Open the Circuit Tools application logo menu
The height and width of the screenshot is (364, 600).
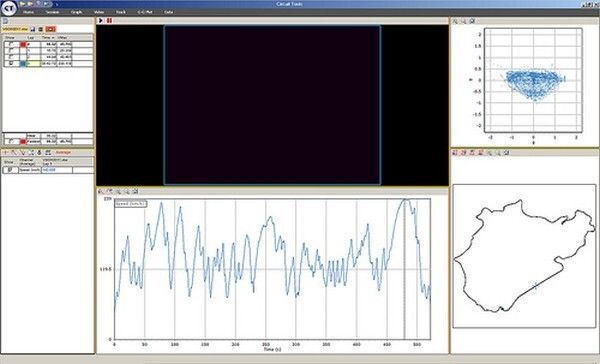[x=9, y=8]
